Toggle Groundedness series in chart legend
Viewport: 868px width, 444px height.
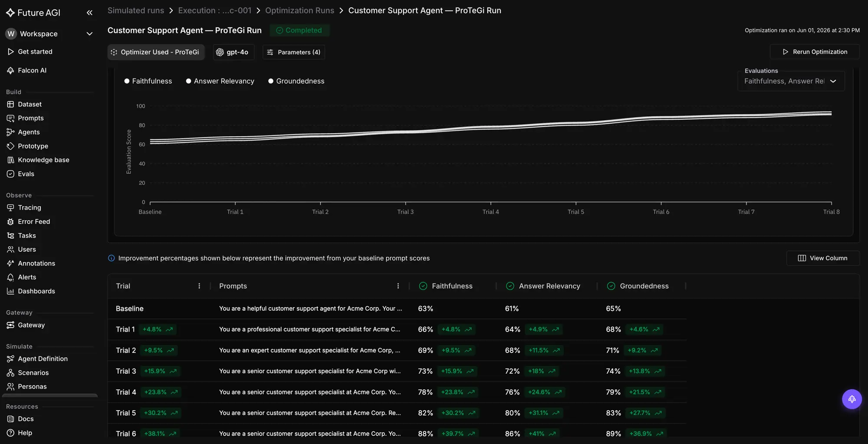click(x=296, y=81)
